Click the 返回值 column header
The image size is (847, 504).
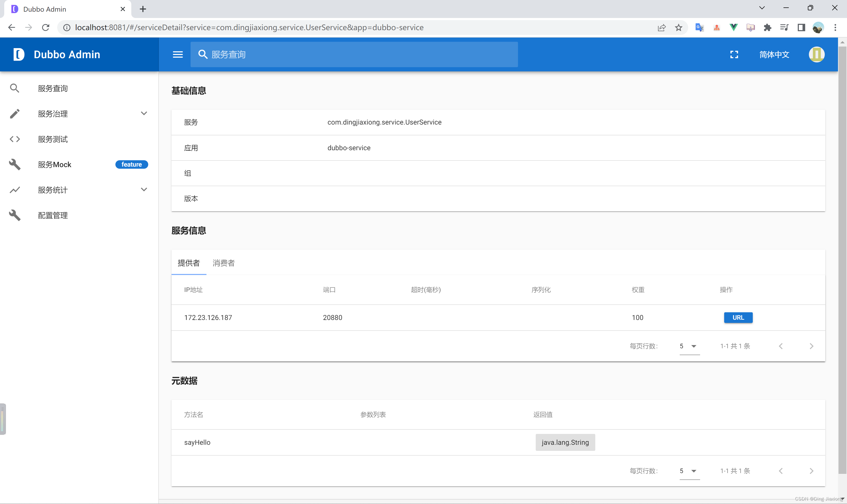[x=542, y=415]
